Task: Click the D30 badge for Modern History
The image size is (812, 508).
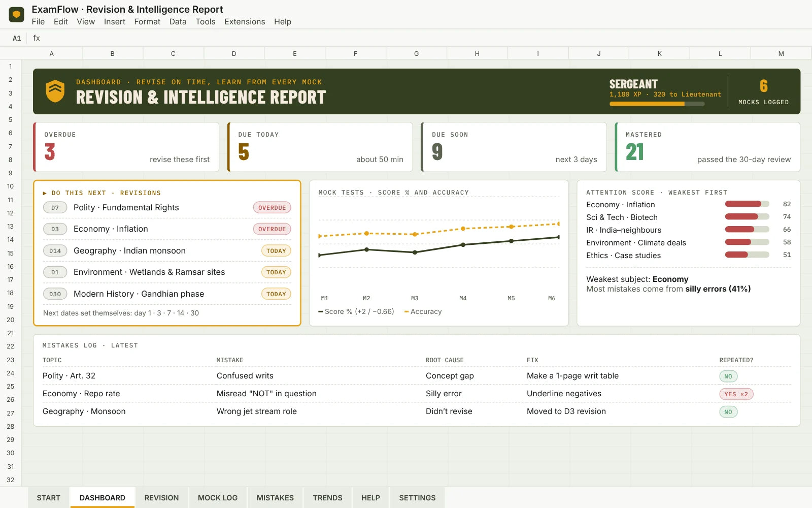Action: [x=55, y=294]
